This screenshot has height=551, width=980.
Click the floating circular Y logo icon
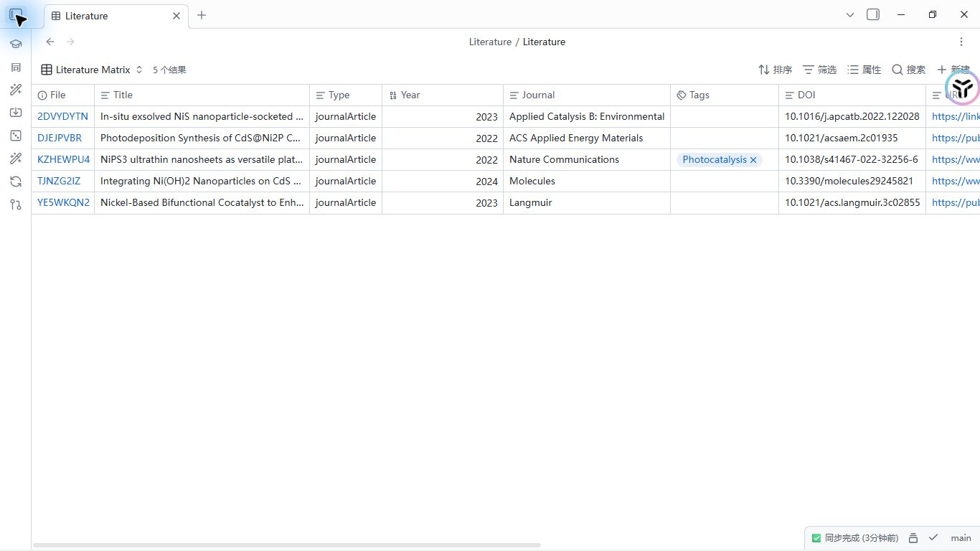(x=963, y=88)
